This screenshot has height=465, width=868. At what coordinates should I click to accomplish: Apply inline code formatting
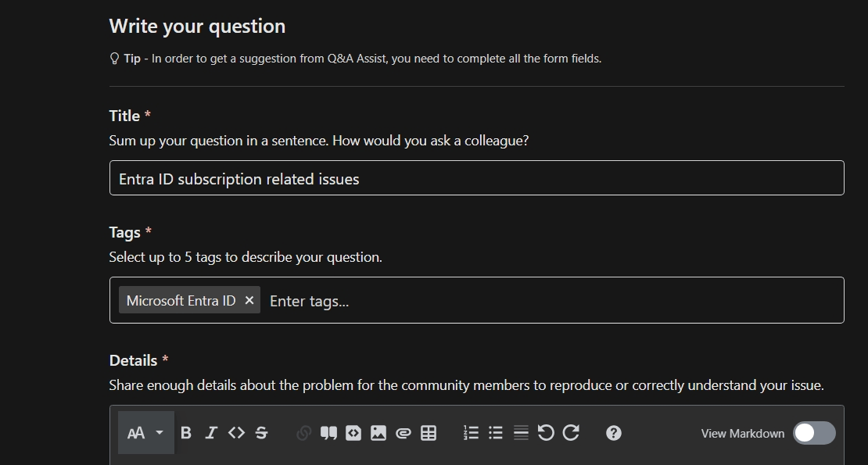236,433
